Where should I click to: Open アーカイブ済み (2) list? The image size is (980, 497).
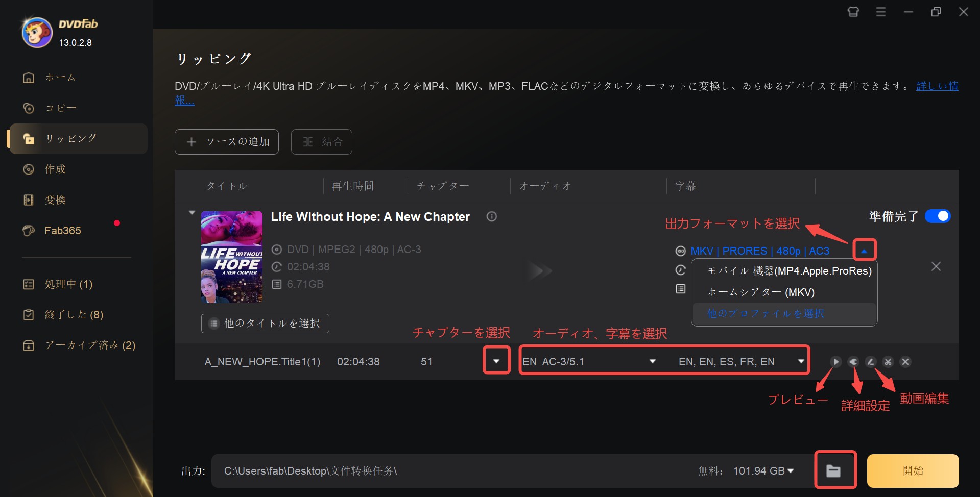pyautogui.click(x=79, y=345)
